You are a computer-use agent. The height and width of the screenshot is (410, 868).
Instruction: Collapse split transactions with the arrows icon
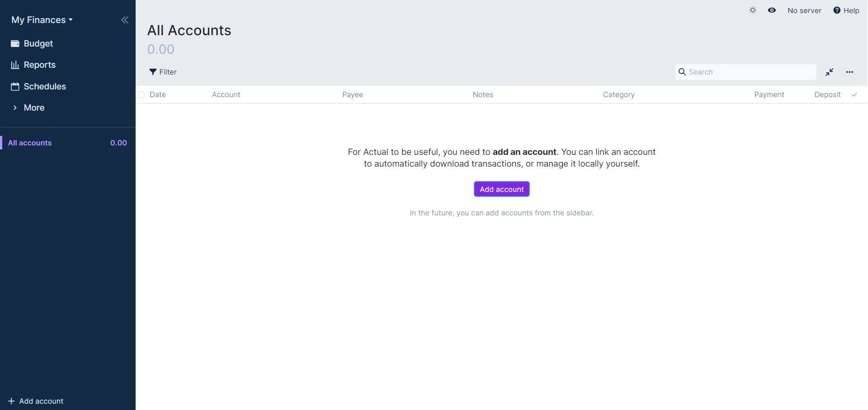829,72
